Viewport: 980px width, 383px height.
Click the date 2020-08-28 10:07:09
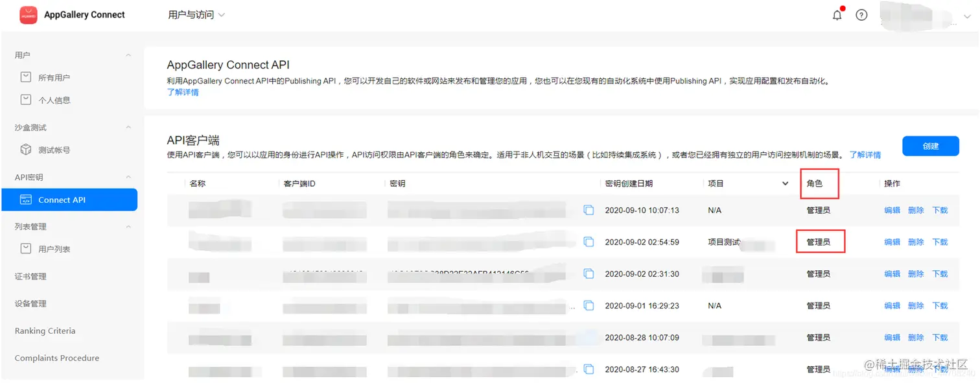tap(642, 337)
